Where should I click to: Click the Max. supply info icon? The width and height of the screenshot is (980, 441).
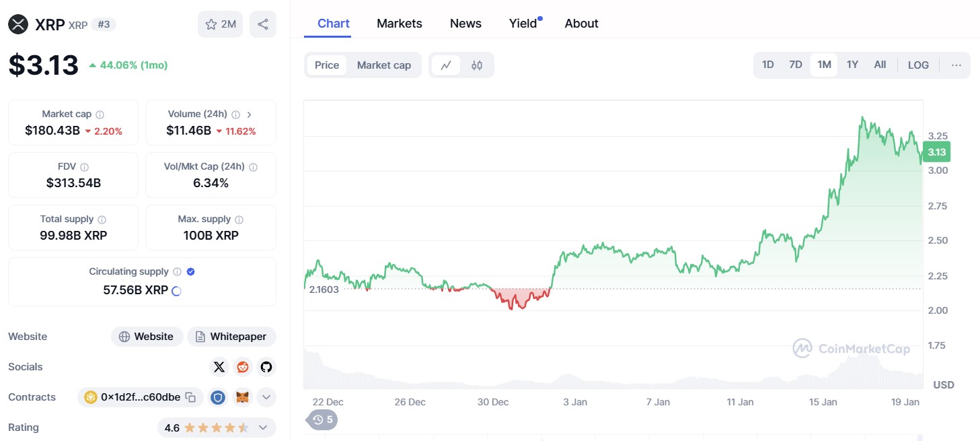pos(239,219)
